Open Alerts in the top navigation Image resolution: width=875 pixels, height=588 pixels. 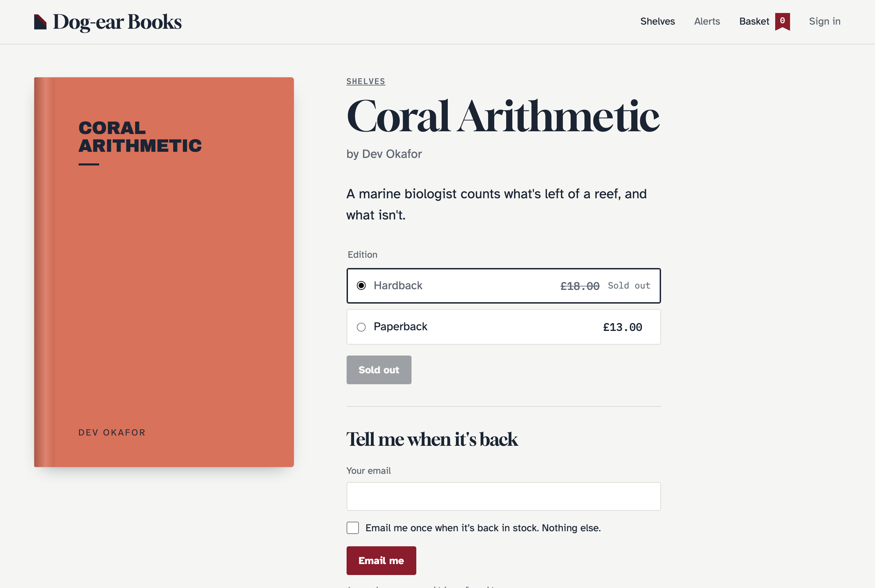[x=707, y=22]
